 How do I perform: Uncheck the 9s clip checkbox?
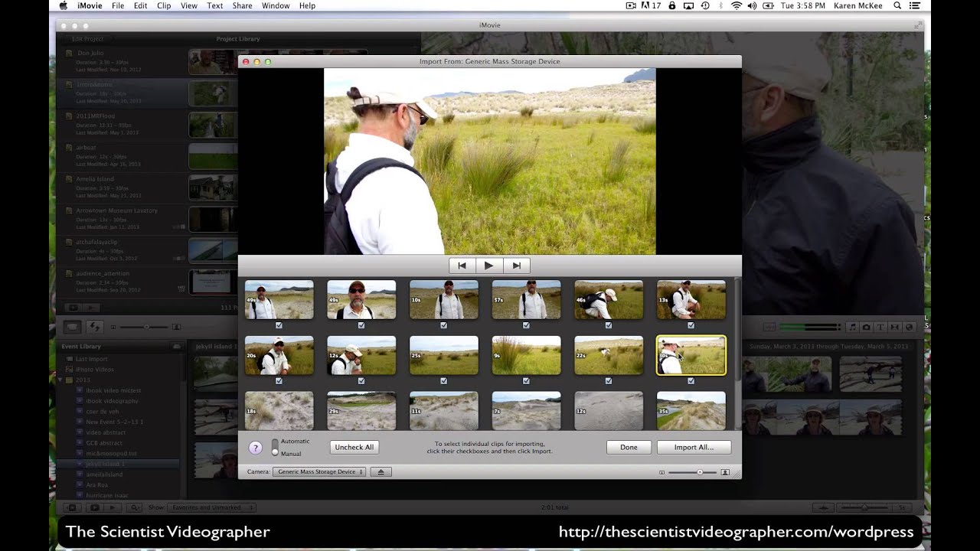(x=526, y=381)
